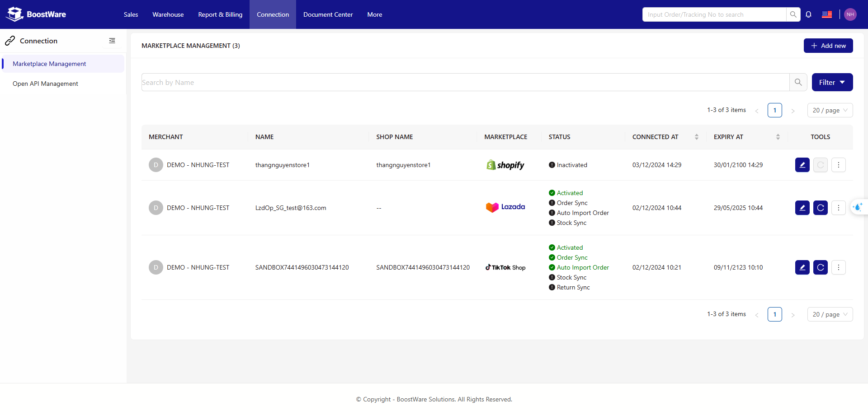868x415 pixels.
Task: Go to previous page in bottom pagination
Action: pos(757,315)
